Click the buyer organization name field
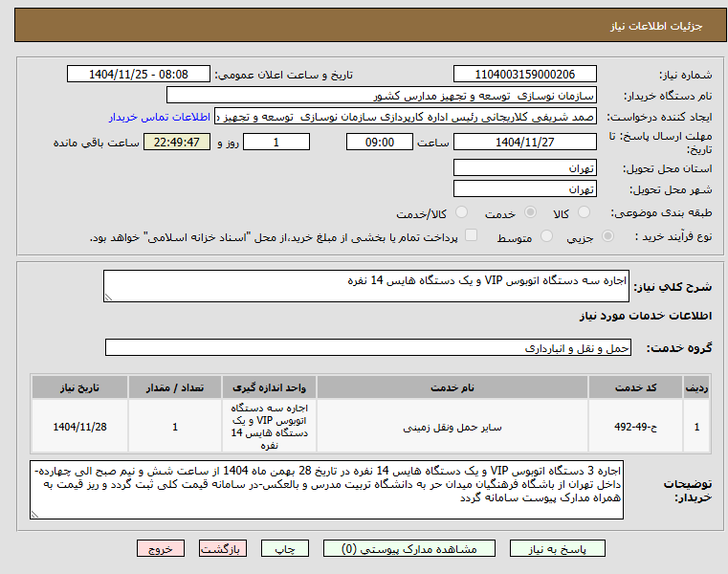Screen dimensions: 728x574 coord(381,96)
